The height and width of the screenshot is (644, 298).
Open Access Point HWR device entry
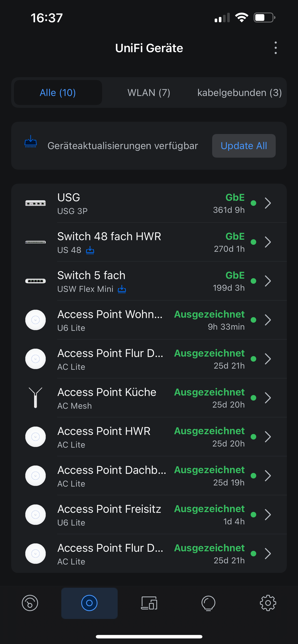[149, 437]
